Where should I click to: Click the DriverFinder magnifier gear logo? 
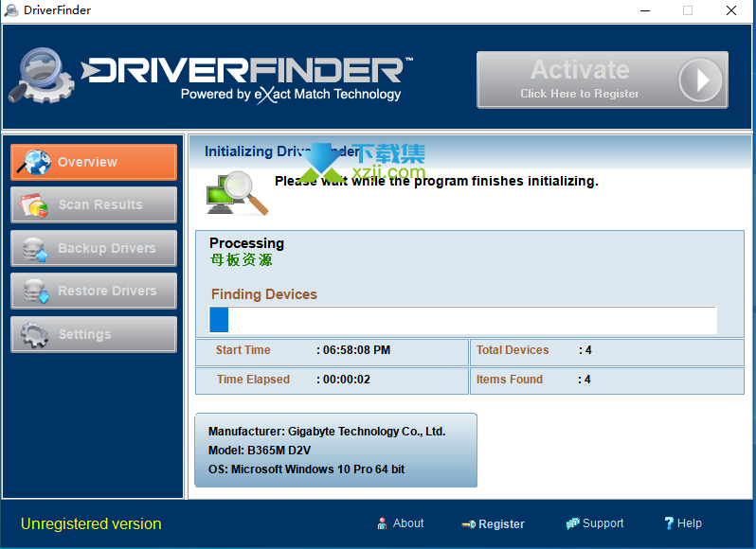(x=42, y=75)
